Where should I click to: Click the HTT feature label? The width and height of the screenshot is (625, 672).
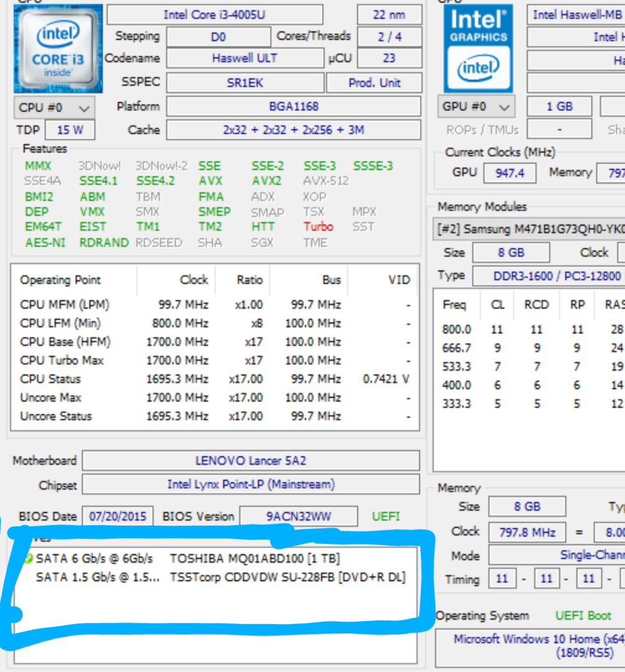[x=263, y=226]
